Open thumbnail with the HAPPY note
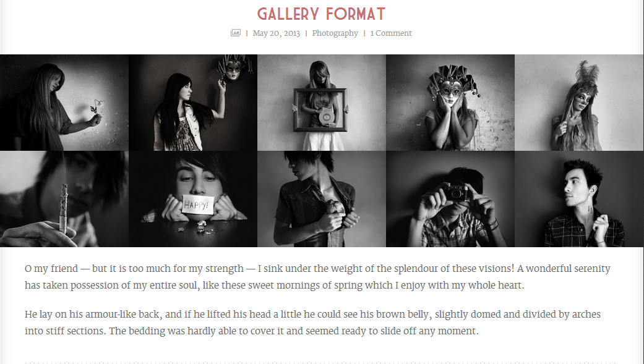The height and width of the screenshot is (364, 644). [193, 199]
